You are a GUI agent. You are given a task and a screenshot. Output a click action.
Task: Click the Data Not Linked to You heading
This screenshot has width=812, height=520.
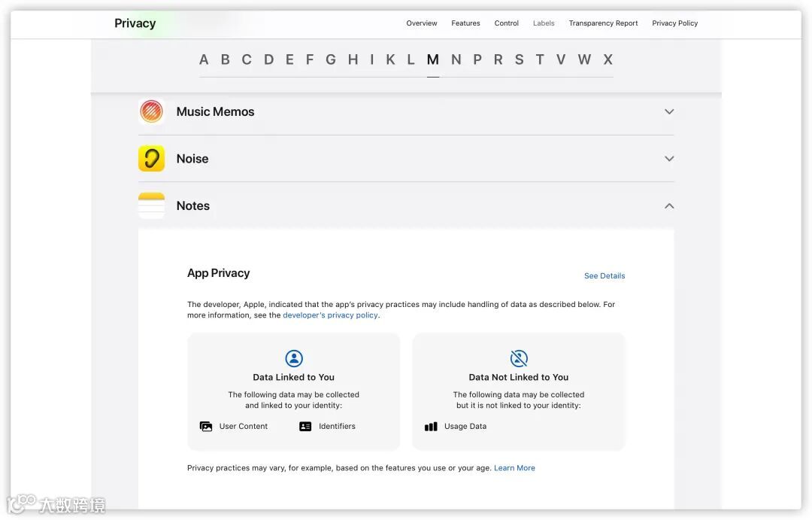click(x=518, y=378)
